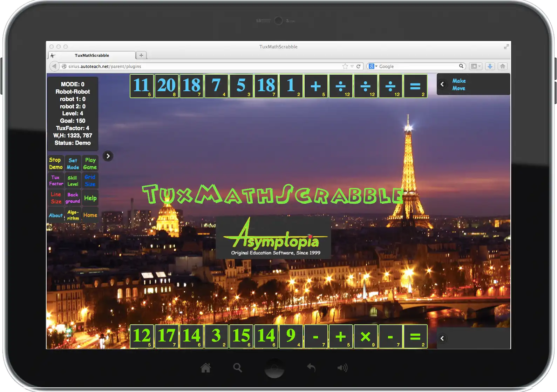This screenshot has height=392, width=557.
Task: Enter fullscreen with window expand icon
Action: [x=506, y=47]
